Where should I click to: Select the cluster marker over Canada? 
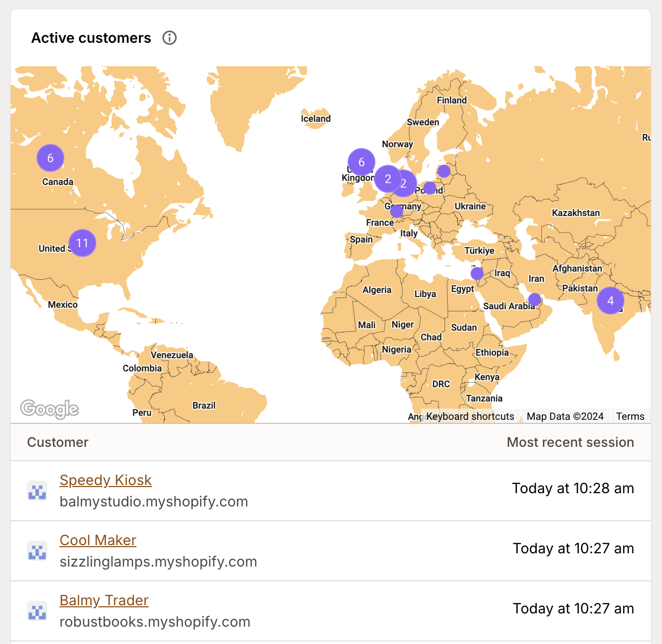[x=50, y=158]
